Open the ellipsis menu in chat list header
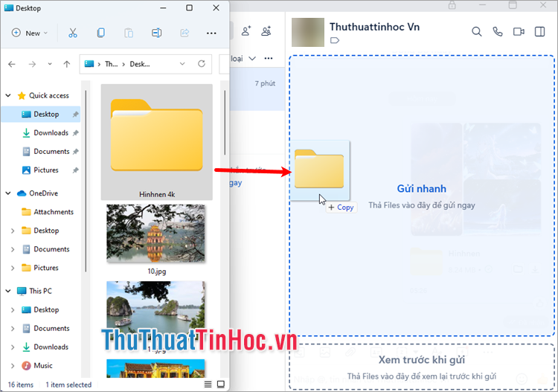Viewport: 558px width, 392px height. pos(269,58)
